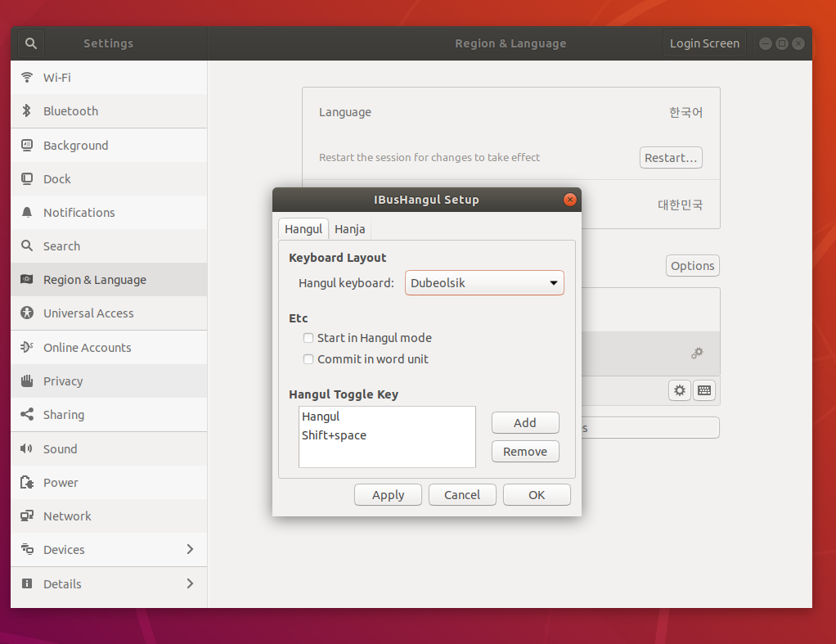Switch to the Hanja tab

[x=350, y=229]
